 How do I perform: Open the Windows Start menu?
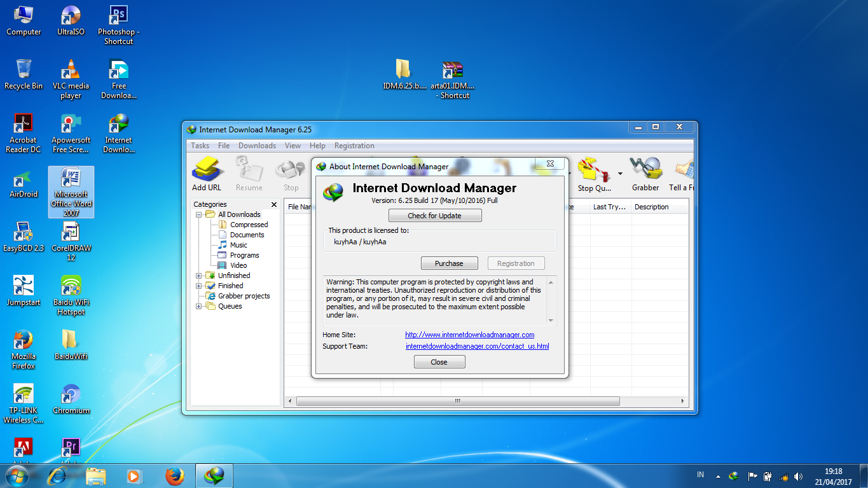tap(17, 476)
